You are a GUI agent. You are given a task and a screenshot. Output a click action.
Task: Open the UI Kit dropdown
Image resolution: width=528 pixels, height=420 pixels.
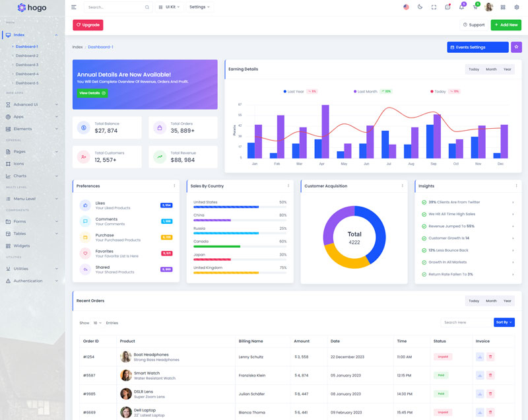point(169,7)
